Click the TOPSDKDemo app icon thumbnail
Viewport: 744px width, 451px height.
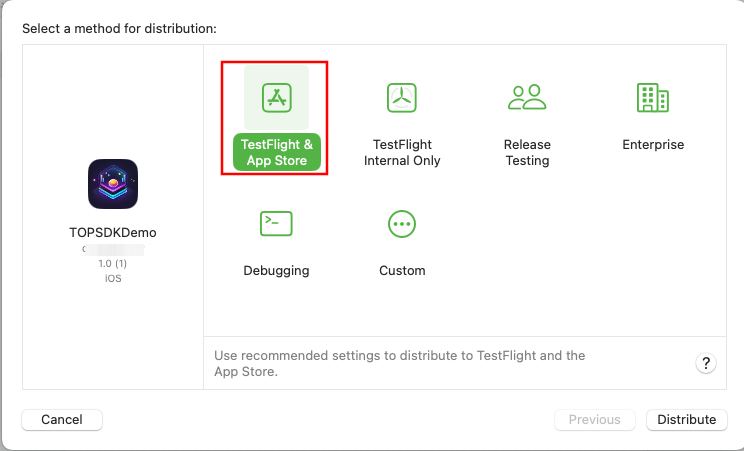(x=113, y=184)
